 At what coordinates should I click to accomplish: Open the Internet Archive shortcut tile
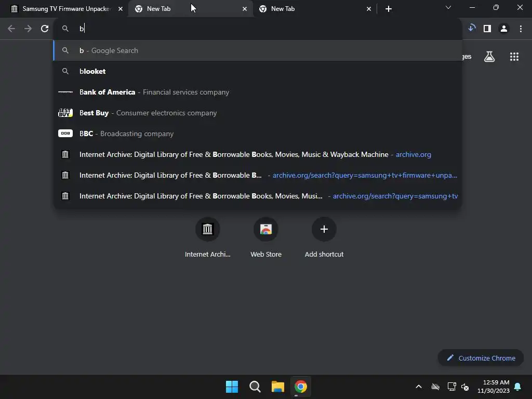click(x=208, y=236)
